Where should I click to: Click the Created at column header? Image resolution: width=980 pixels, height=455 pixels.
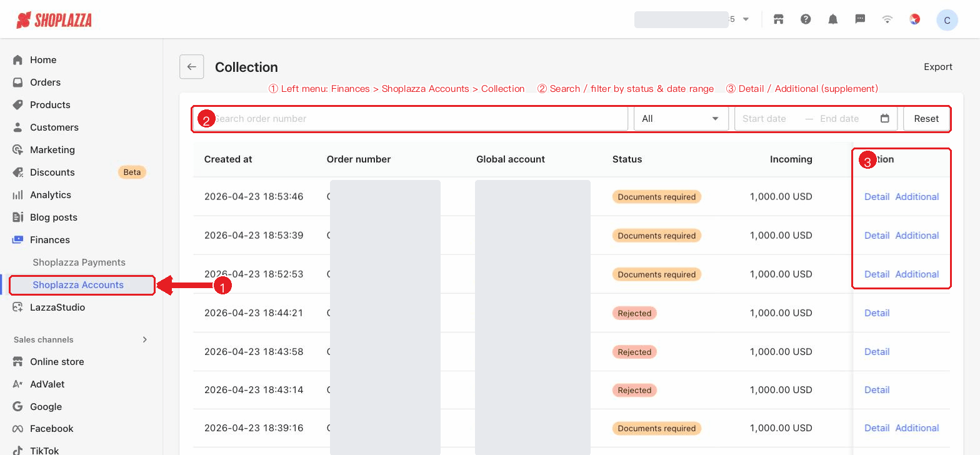click(x=228, y=159)
